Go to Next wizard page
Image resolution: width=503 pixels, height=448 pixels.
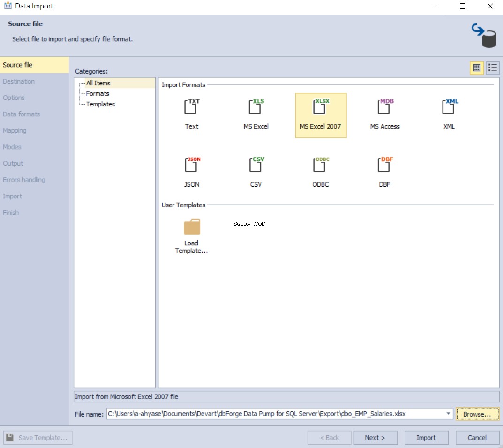coord(375,438)
